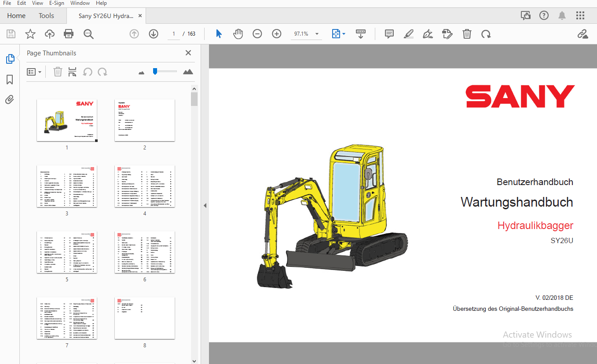The width and height of the screenshot is (597, 364).
Task: Open the Edit menu
Action: tap(22, 3)
